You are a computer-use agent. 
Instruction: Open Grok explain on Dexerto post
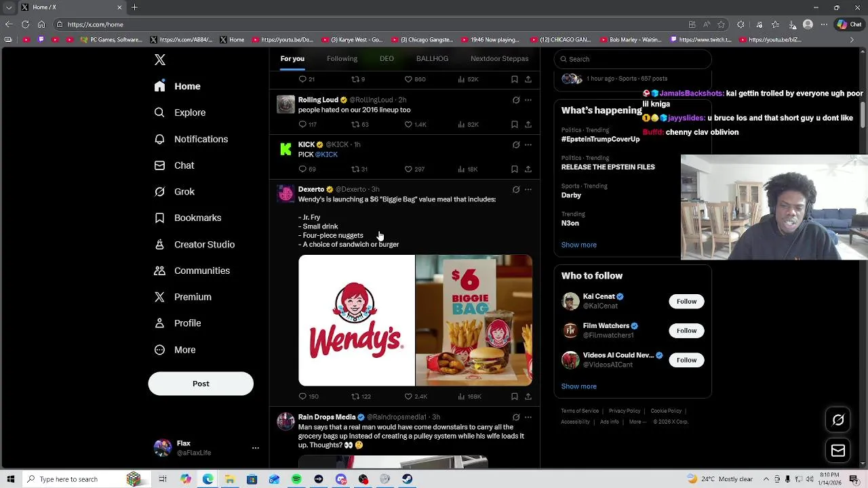[x=516, y=190]
